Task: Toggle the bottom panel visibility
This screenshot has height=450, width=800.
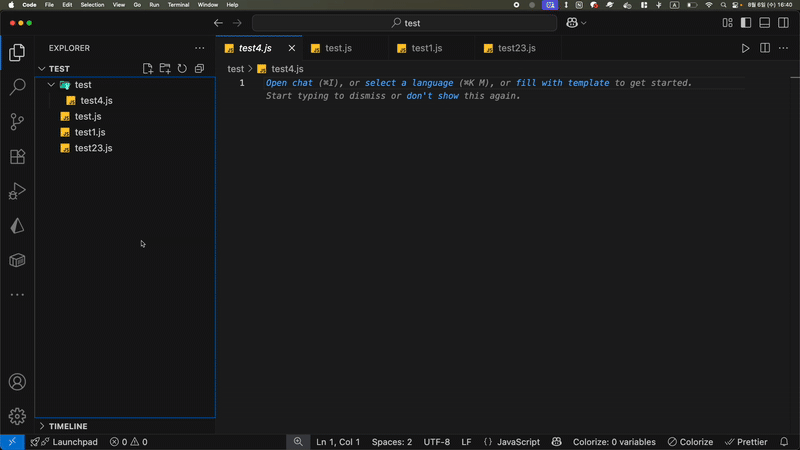Action: [764, 23]
